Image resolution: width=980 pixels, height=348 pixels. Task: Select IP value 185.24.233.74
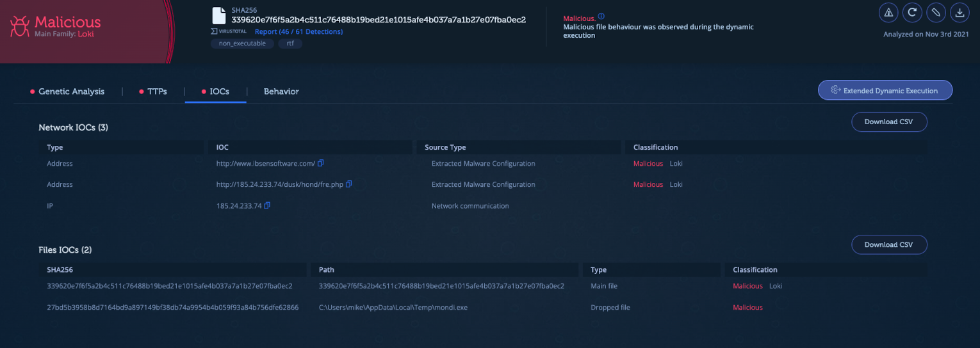pos(239,206)
